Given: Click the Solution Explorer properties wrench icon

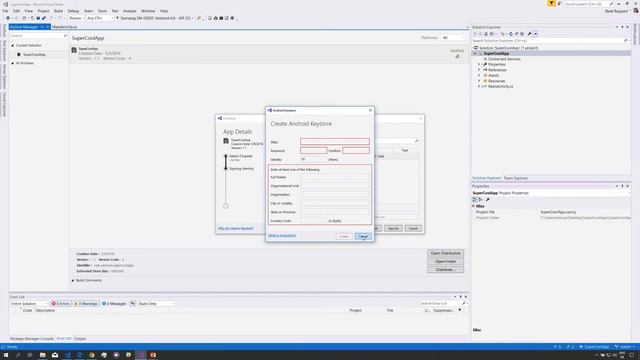Looking at the screenshot, I should point(529,34).
